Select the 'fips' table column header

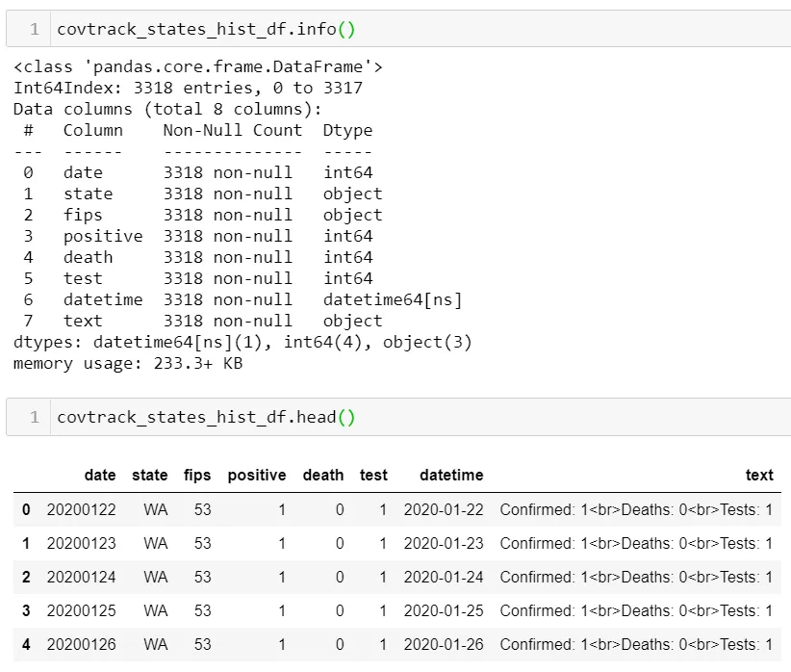(197, 475)
